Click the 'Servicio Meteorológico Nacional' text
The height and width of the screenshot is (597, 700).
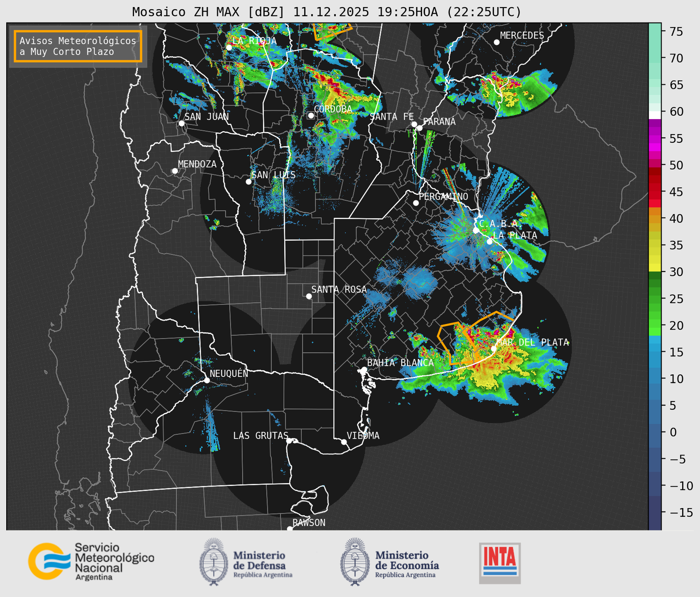[115, 558]
